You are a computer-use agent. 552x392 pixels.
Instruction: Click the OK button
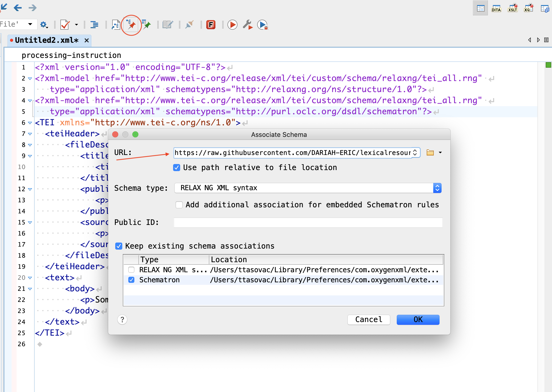(x=418, y=320)
